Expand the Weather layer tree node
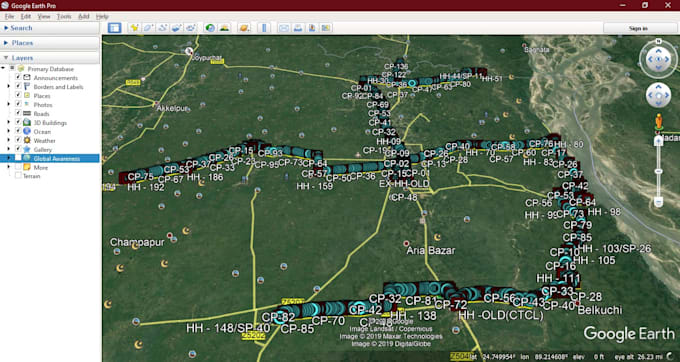Screen dimensions: 680x362 (x=9, y=140)
